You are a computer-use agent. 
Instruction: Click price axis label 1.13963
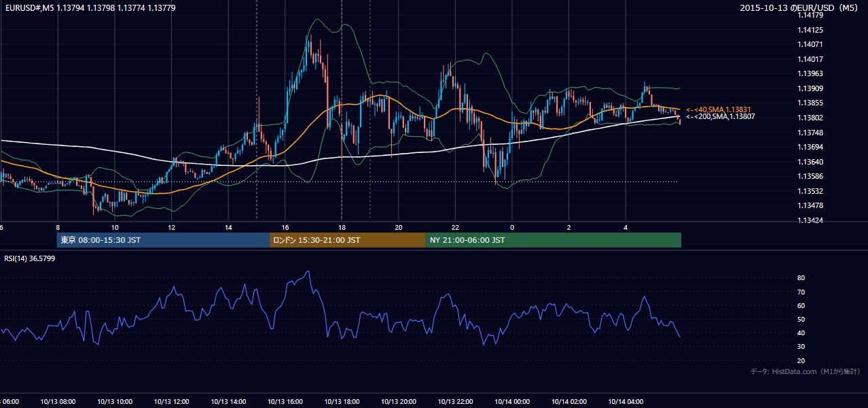[x=810, y=74]
